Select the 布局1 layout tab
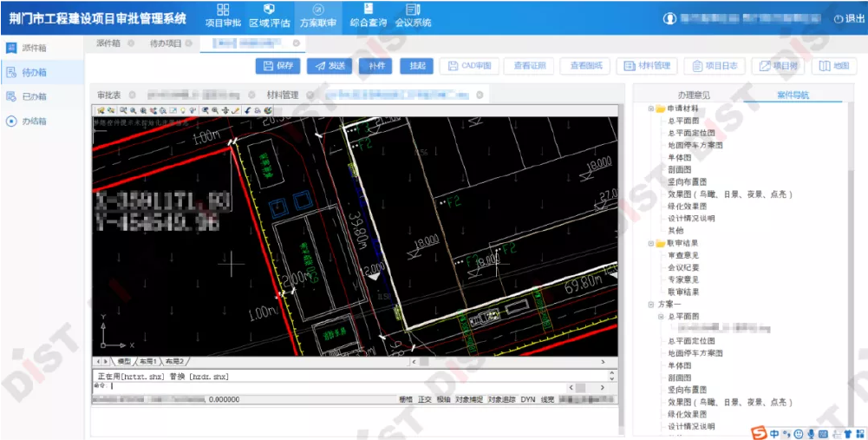 click(150, 361)
